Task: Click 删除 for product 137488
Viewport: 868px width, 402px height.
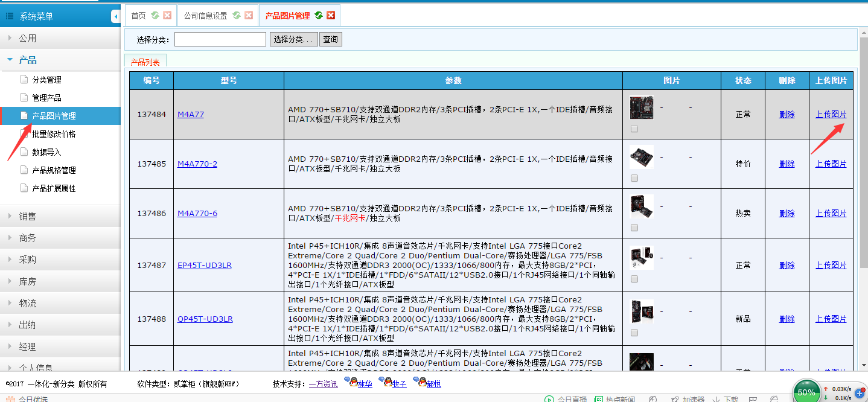Action: (x=787, y=319)
